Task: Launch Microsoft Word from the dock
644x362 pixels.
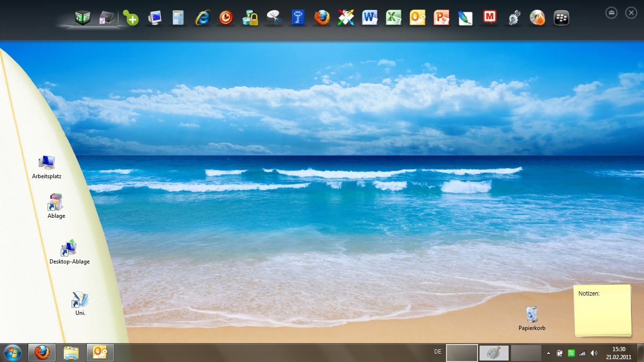Action: tap(370, 18)
